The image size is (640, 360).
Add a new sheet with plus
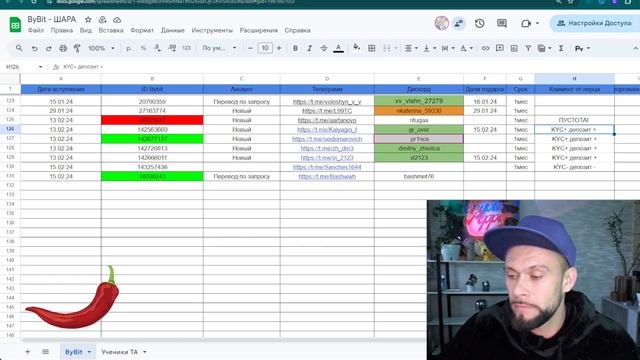coord(27,351)
